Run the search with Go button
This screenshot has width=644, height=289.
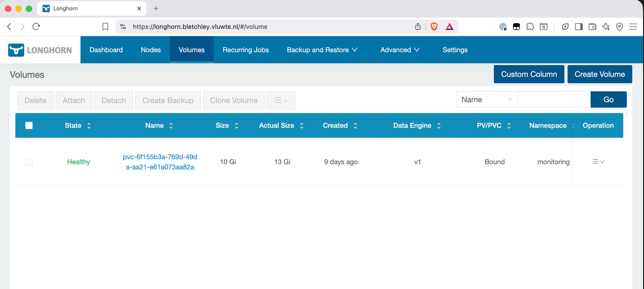(x=609, y=100)
